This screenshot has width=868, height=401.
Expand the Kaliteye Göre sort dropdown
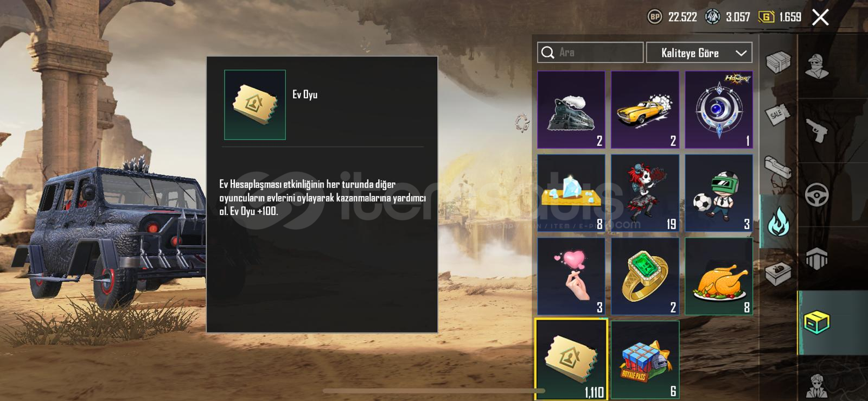point(699,53)
